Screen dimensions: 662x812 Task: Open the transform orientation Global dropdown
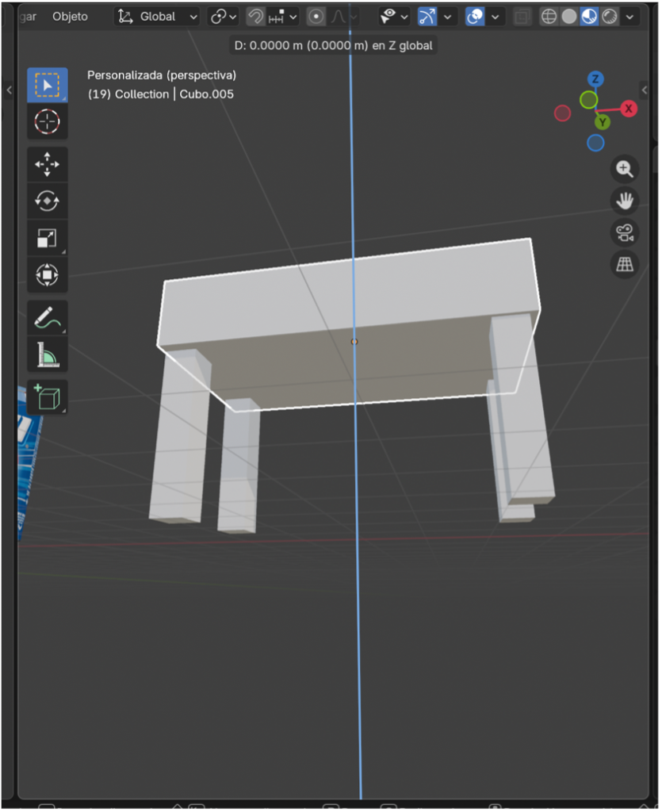156,16
